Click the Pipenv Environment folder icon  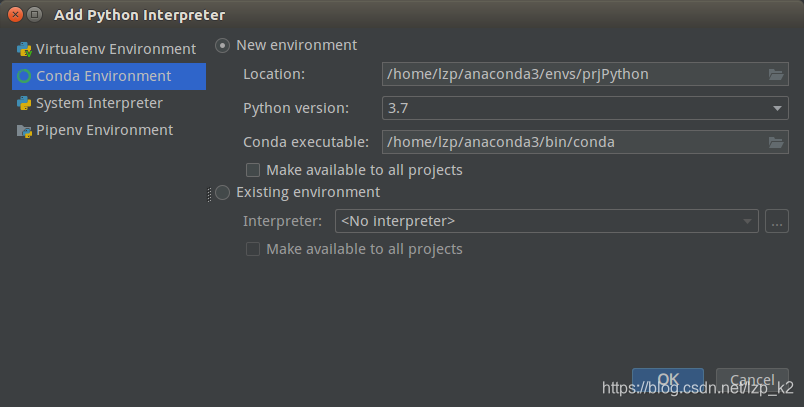[24, 131]
